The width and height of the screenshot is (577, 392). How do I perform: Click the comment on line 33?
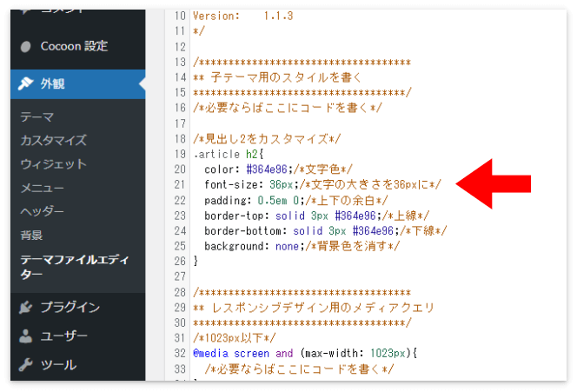coord(299,369)
